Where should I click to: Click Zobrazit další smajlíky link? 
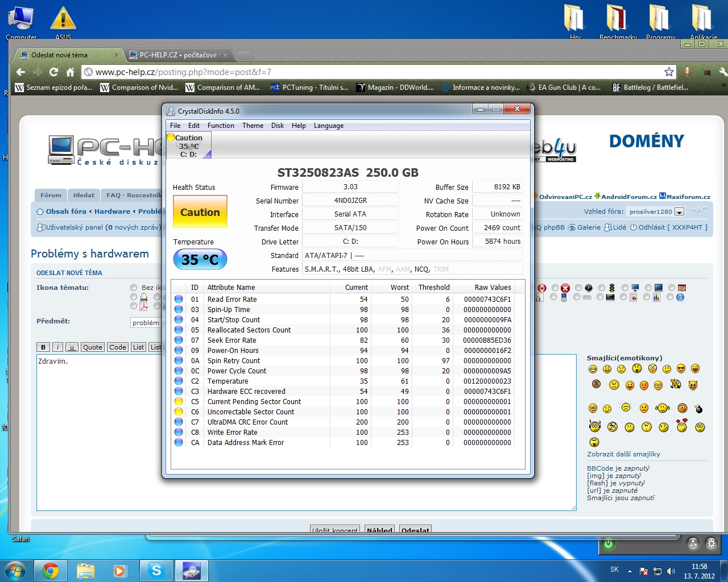coord(623,454)
